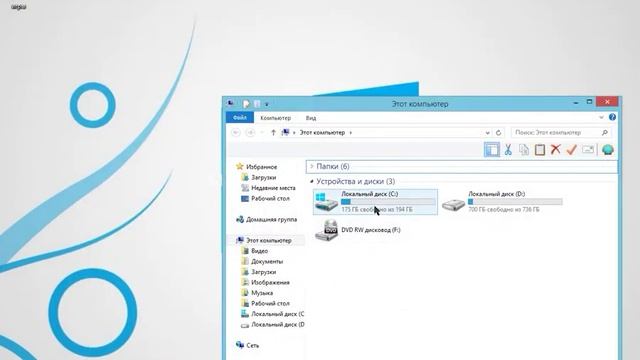The width and height of the screenshot is (640, 360).
Task: Click the Back navigation arrow
Action: (236, 133)
